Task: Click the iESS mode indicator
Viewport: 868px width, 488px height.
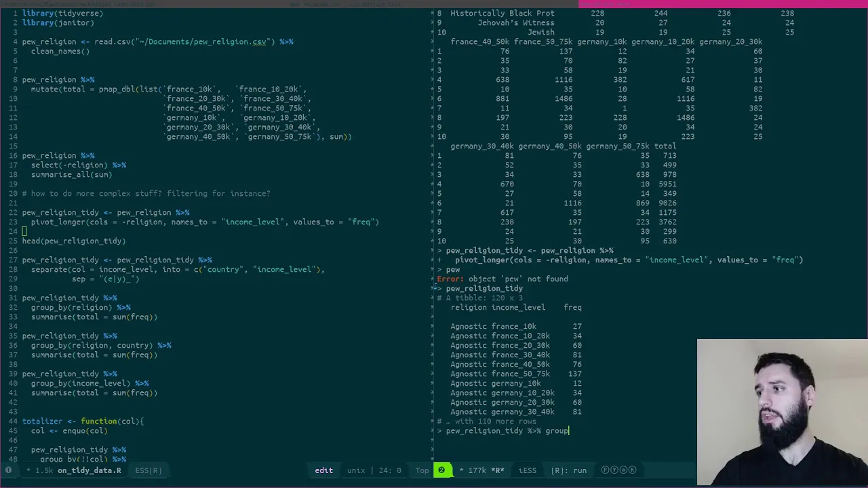Action: click(528, 470)
